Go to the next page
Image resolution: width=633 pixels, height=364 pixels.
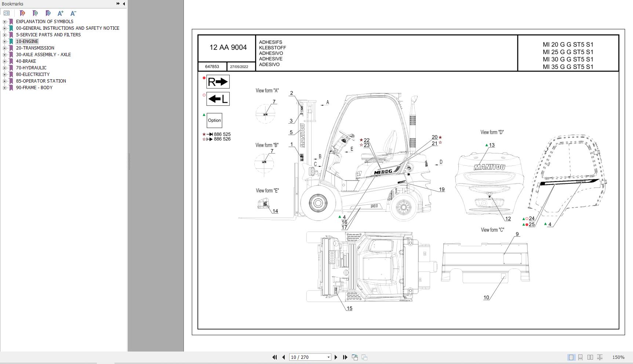tap(335, 357)
